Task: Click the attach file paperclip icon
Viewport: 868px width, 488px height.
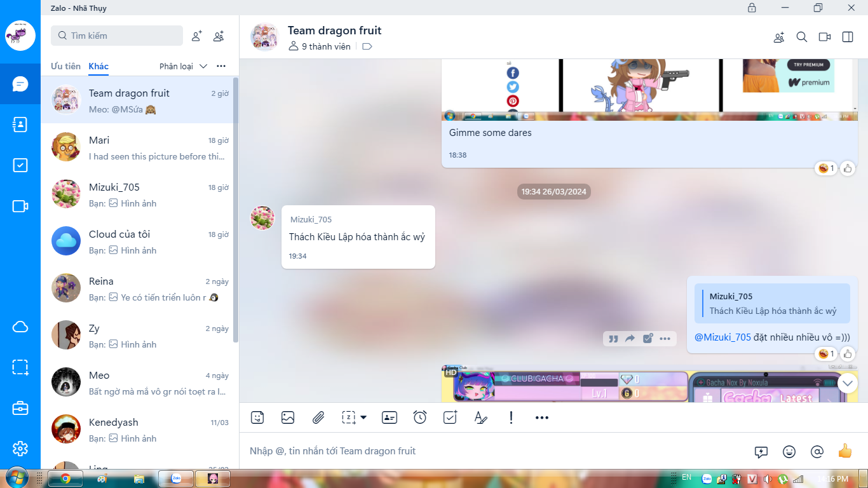Action: point(318,417)
